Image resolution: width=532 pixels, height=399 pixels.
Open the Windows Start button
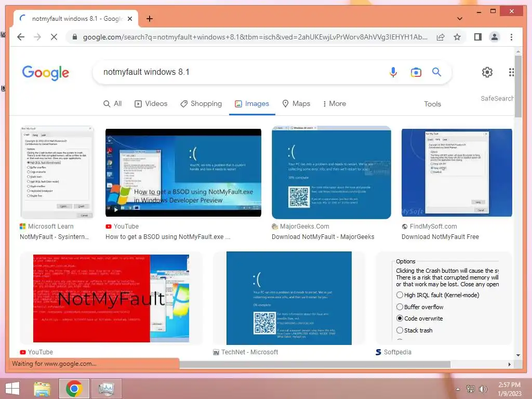click(x=12, y=389)
